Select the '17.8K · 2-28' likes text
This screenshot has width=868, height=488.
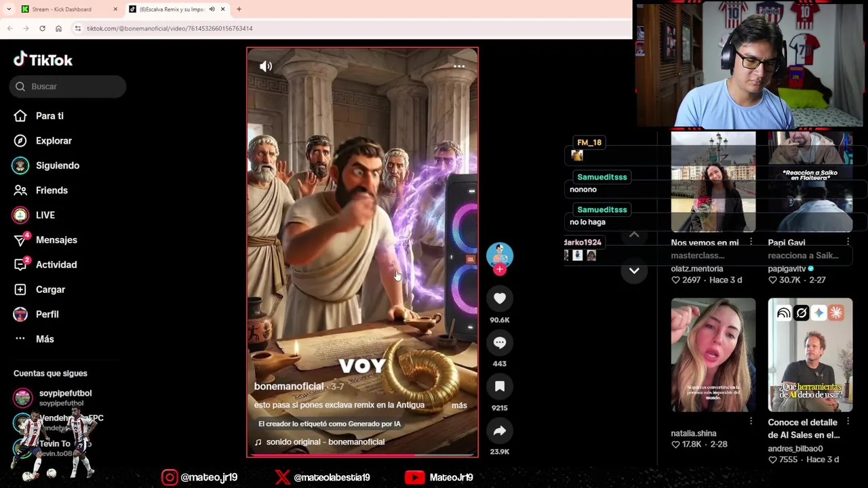coord(705,445)
